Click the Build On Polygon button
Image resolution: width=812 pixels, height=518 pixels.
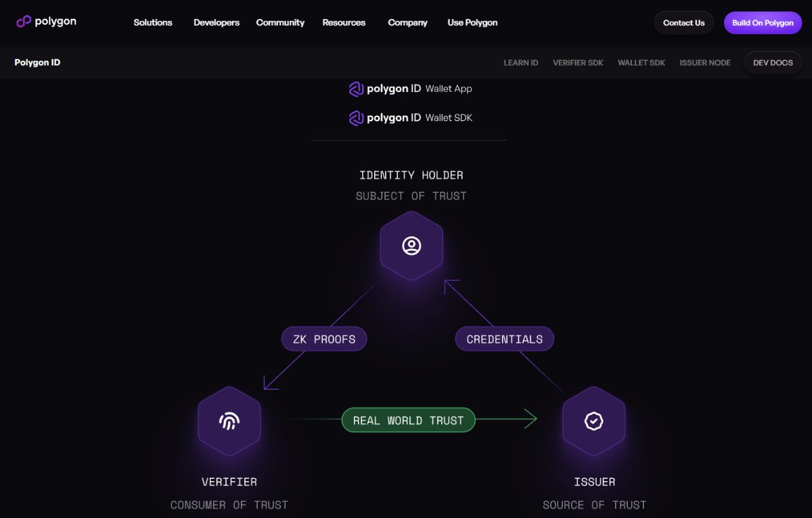tap(763, 22)
